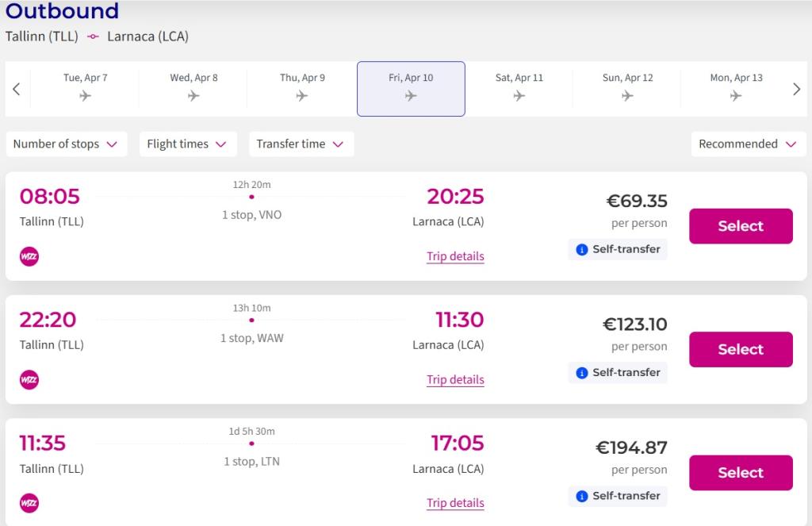The image size is (812, 526).
Task: Expand the Flight times filter
Action: [187, 144]
